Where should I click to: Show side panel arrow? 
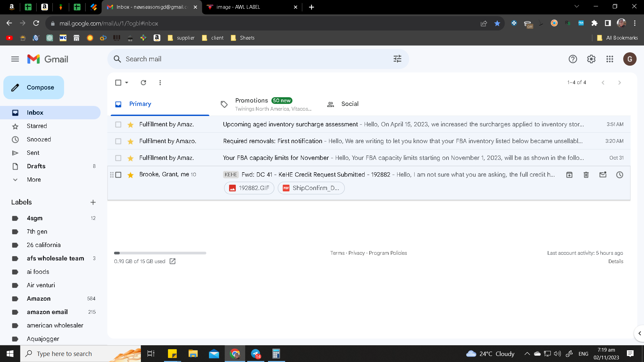640,334
